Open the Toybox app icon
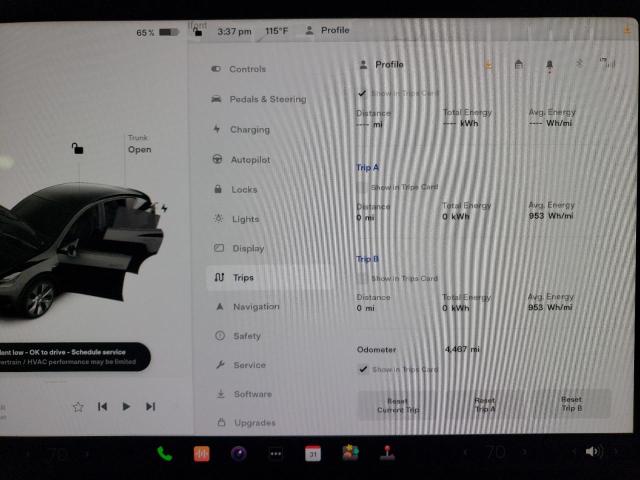The width and height of the screenshot is (640, 480). [350, 453]
